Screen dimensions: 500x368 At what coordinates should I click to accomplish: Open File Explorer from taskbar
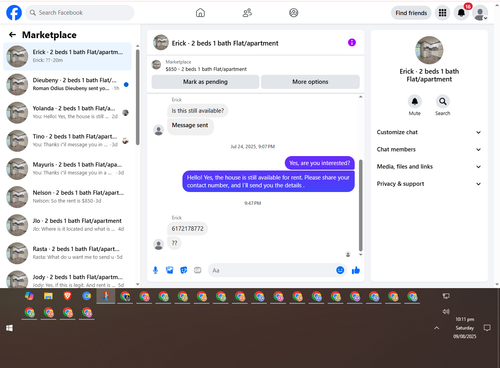click(48, 296)
